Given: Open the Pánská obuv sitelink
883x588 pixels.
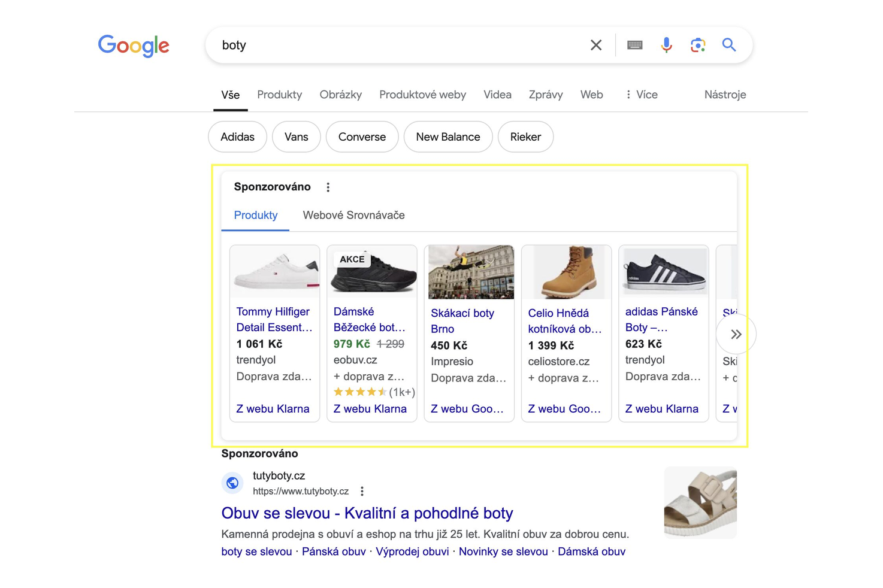Looking at the screenshot, I should pyautogui.click(x=334, y=551).
